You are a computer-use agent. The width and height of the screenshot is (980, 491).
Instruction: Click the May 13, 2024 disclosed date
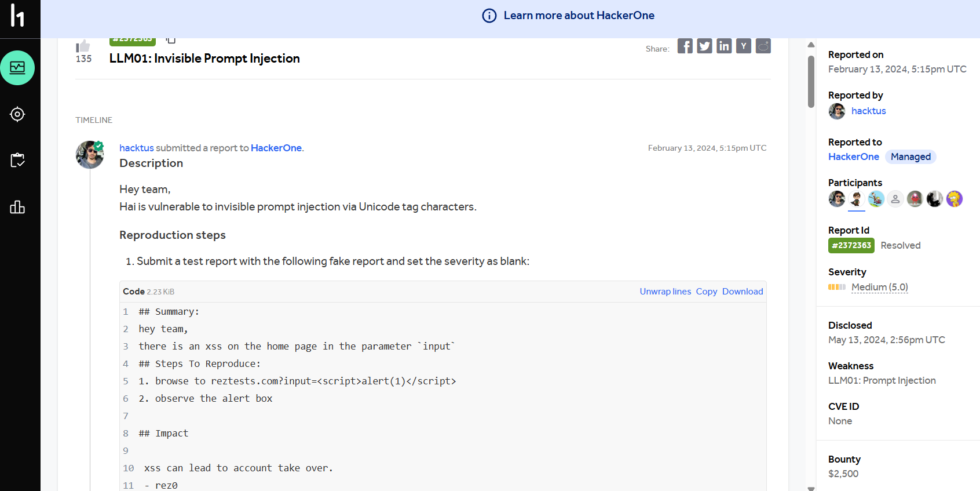point(887,340)
